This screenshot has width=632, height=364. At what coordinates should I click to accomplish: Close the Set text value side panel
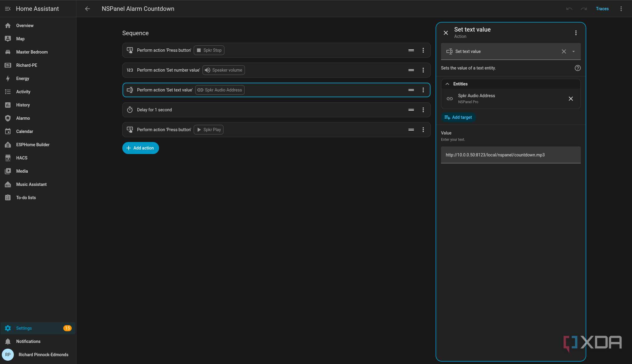tap(446, 33)
